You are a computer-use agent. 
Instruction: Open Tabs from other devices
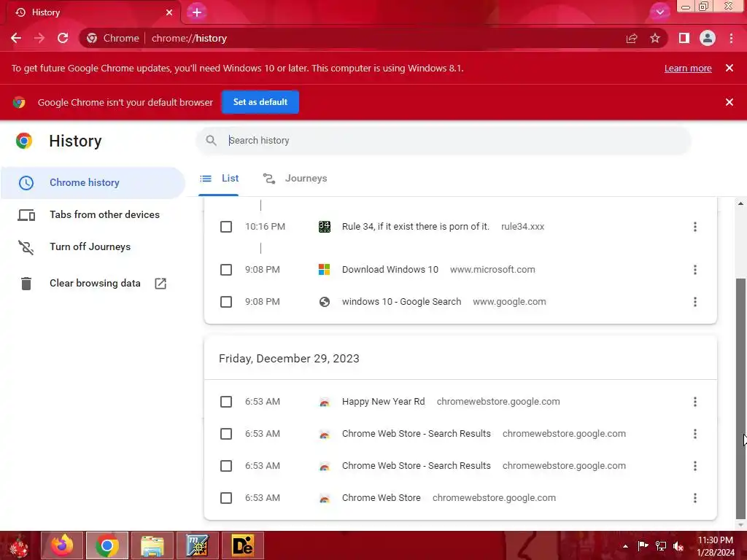tap(93, 215)
